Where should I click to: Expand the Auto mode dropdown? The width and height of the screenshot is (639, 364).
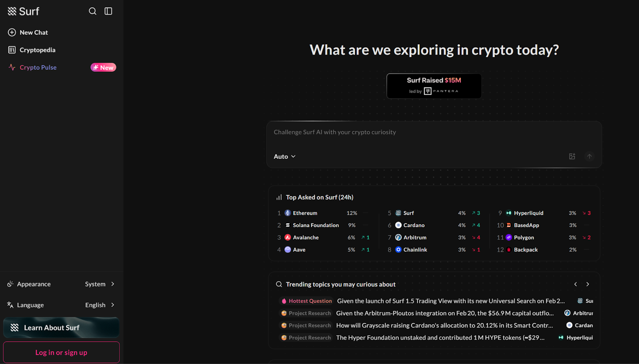coord(284,156)
